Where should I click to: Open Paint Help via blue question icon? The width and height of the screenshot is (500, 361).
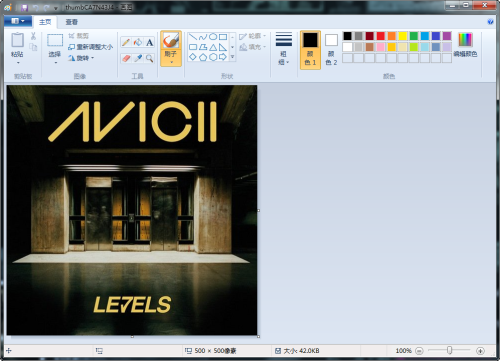tap(490, 22)
